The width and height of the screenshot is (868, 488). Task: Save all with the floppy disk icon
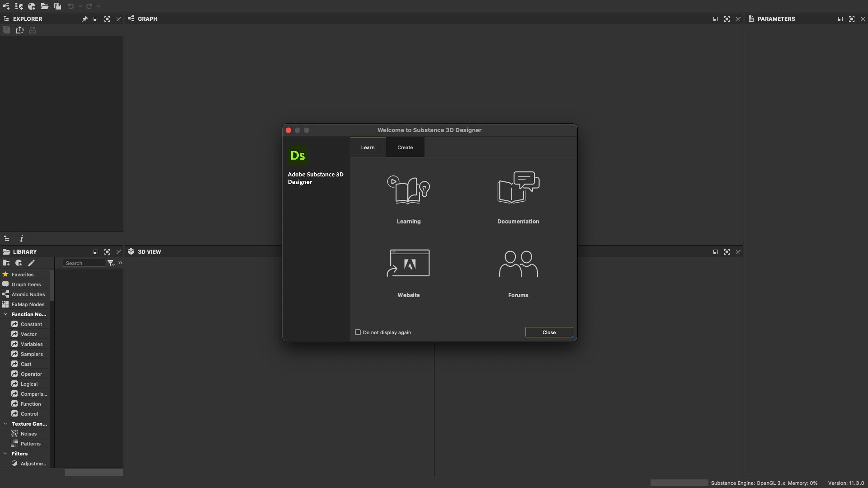[x=58, y=6]
